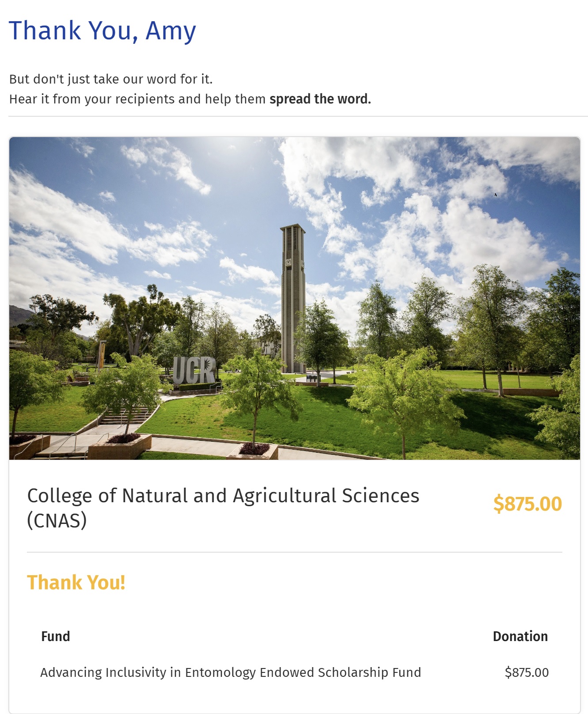Click the $875.00 amount in the fund row
Image resolution: width=588 pixels, height=714 pixels.
(x=527, y=672)
